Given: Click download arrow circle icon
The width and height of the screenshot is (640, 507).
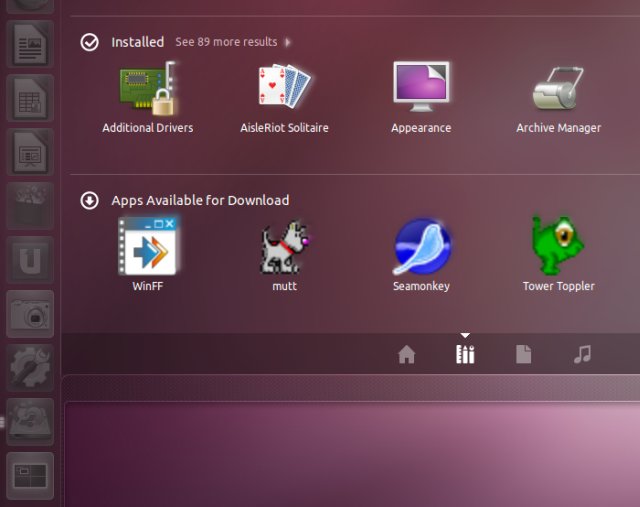Looking at the screenshot, I should [x=89, y=200].
